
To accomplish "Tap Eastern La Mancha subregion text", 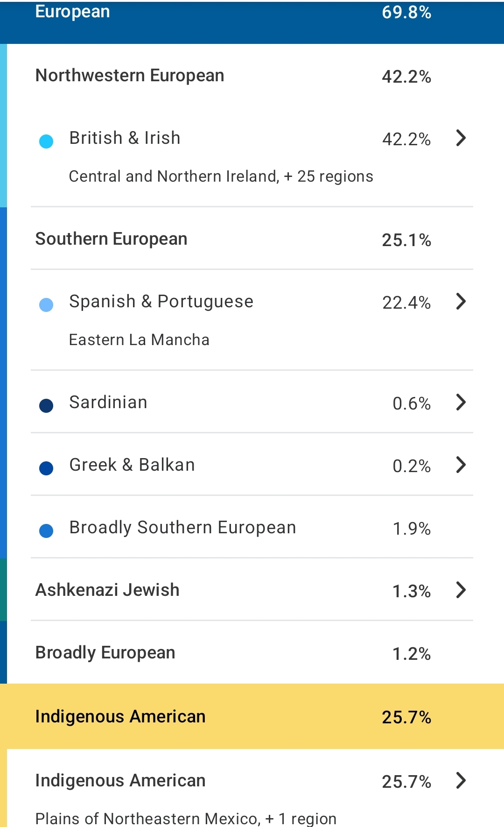I will coord(139,340).
